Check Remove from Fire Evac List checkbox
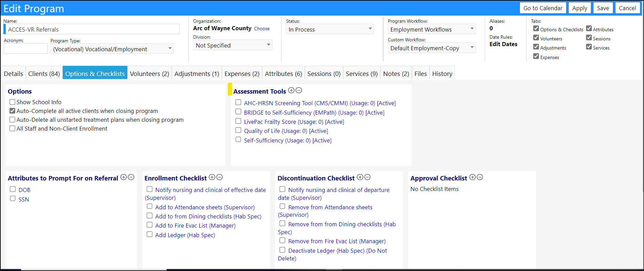The width and height of the screenshot is (644, 271). pos(282,240)
